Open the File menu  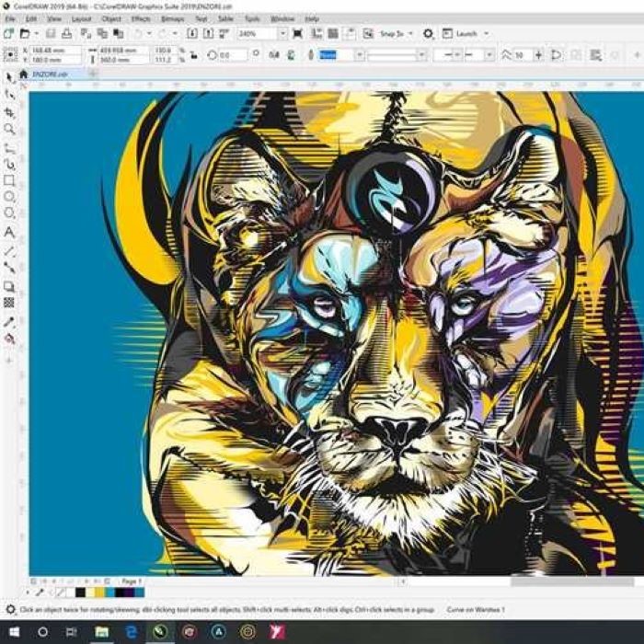point(10,19)
